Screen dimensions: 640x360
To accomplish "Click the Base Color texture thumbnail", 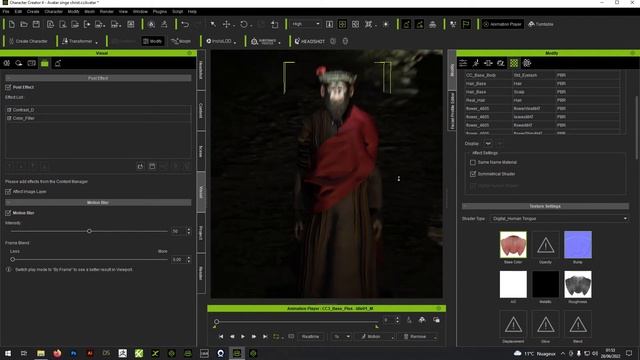I will pos(513,244).
